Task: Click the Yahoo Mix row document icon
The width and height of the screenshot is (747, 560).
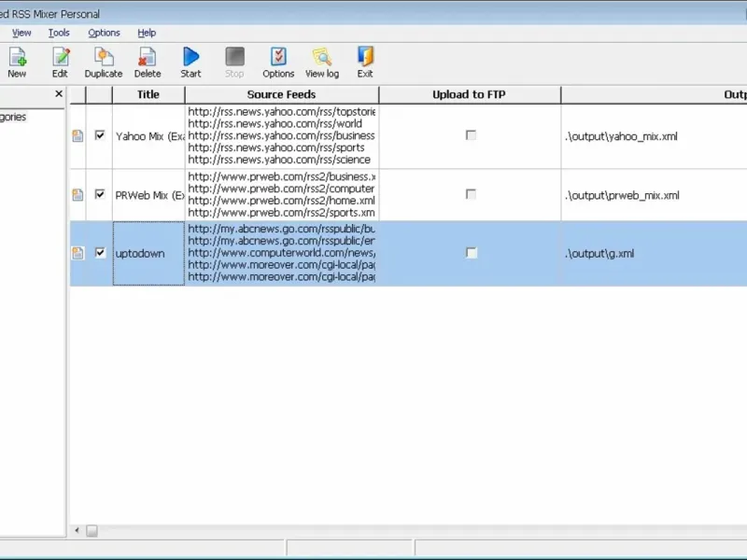Action: click(x=78, y=136)
